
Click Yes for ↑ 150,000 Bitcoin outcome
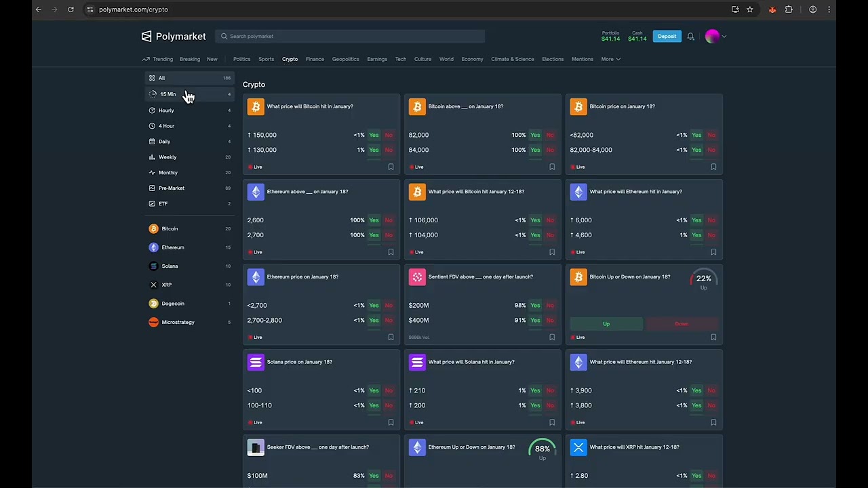tap(374, 135)
